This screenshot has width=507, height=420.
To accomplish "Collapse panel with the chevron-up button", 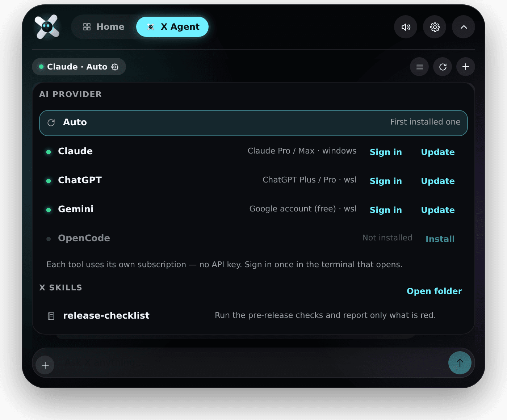I will tap(464, 27).
